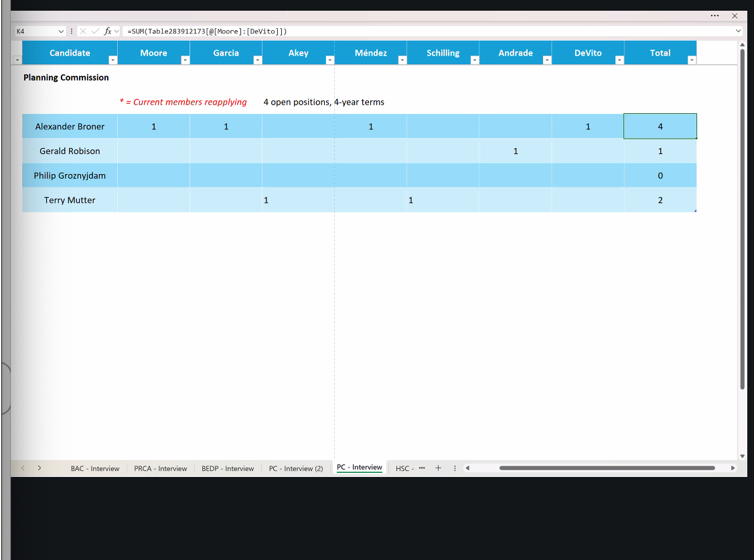Click the horizontal scrollbar thumb
Image resolution: width=754 pixels, height=560 pixels.
[x=607, y=468]
